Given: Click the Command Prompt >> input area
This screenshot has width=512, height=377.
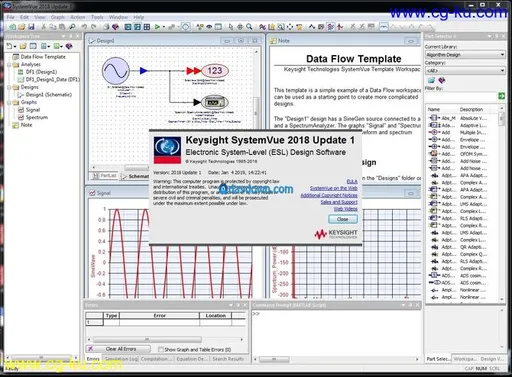Looking at the screenshot, I should coord(335,332).
